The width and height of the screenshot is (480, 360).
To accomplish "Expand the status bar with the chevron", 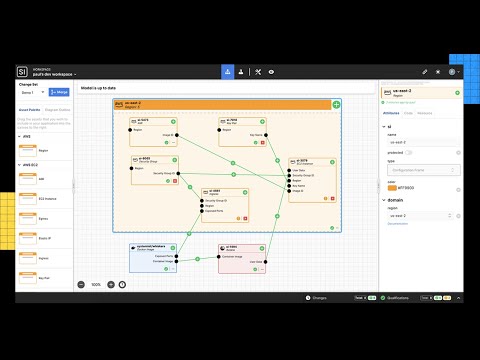I will tap(458, 298).
